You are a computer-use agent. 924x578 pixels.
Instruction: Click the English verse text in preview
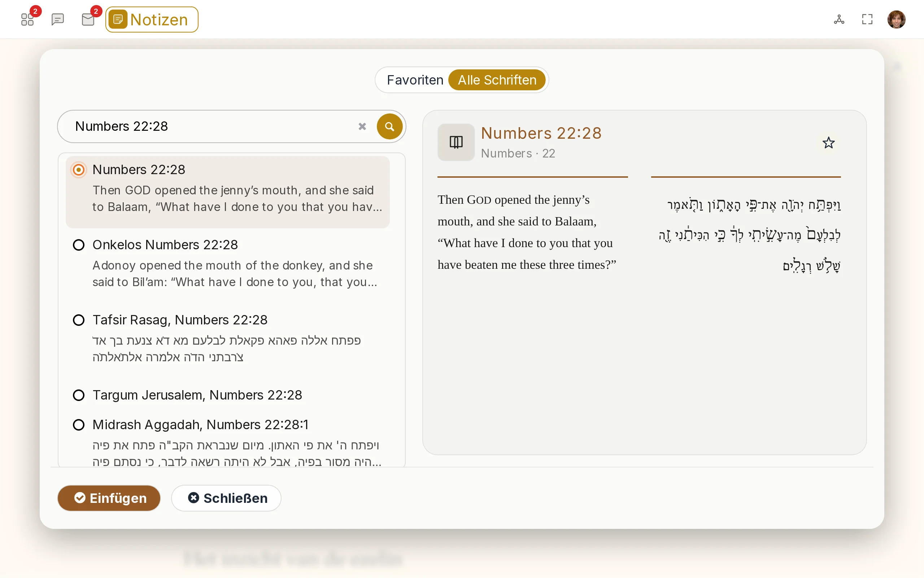click(x=527, y=232)
